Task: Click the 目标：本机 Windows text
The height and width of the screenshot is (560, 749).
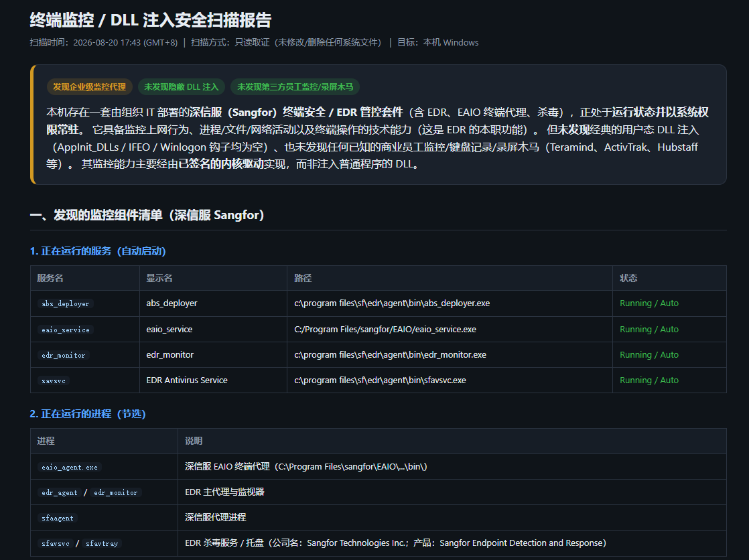Action: [x=438, y=42]
